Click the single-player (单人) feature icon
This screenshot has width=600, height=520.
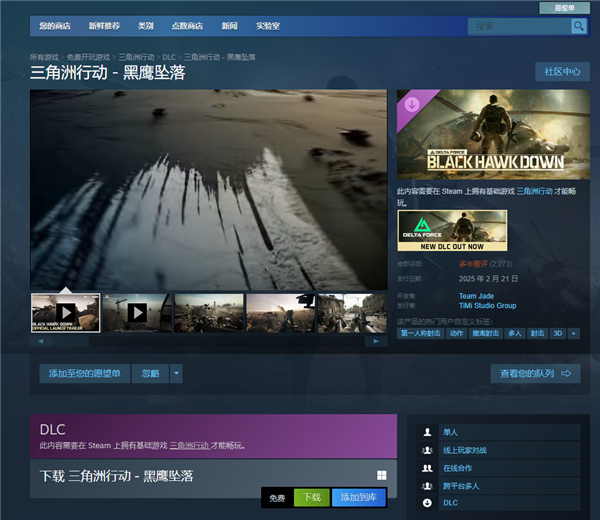click(x=428, y=432)
